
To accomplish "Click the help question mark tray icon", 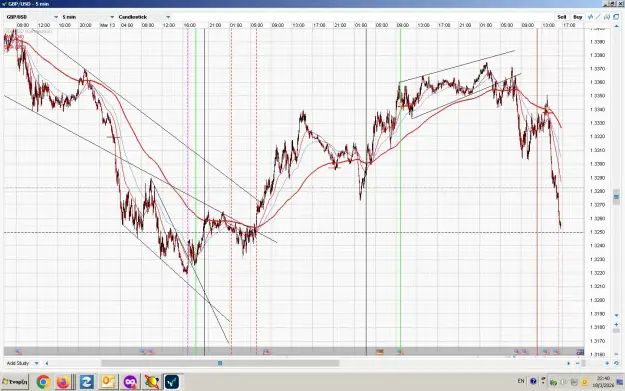I will pyautogui.click(x=533, y=381).
